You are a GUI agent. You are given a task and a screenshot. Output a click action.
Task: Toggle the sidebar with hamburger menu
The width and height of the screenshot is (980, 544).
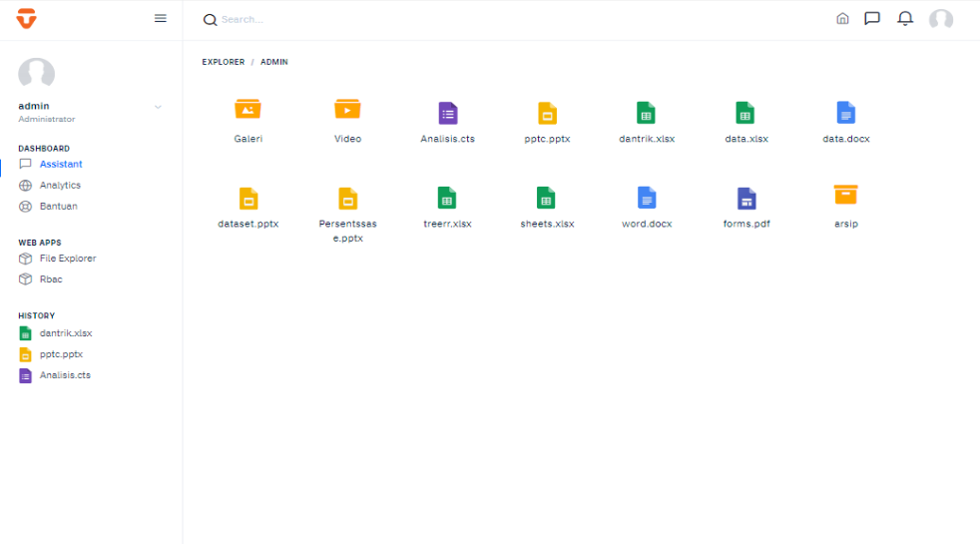161,18
